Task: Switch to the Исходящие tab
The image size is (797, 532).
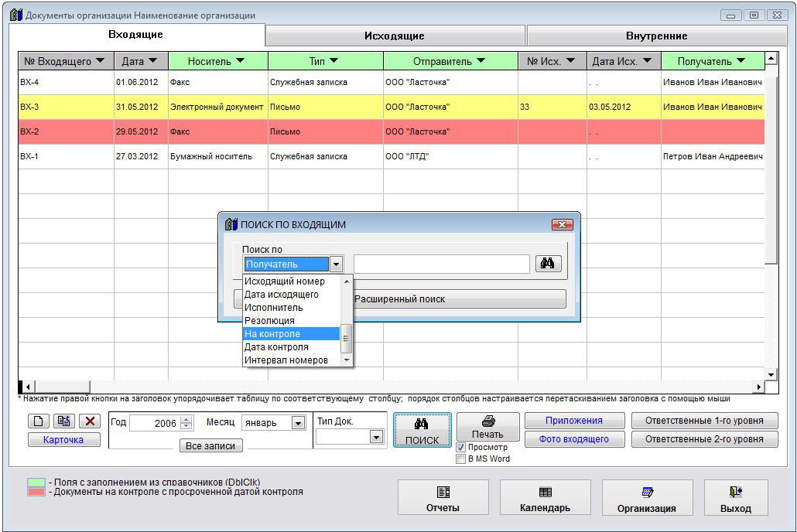Action: pos(395,36)
